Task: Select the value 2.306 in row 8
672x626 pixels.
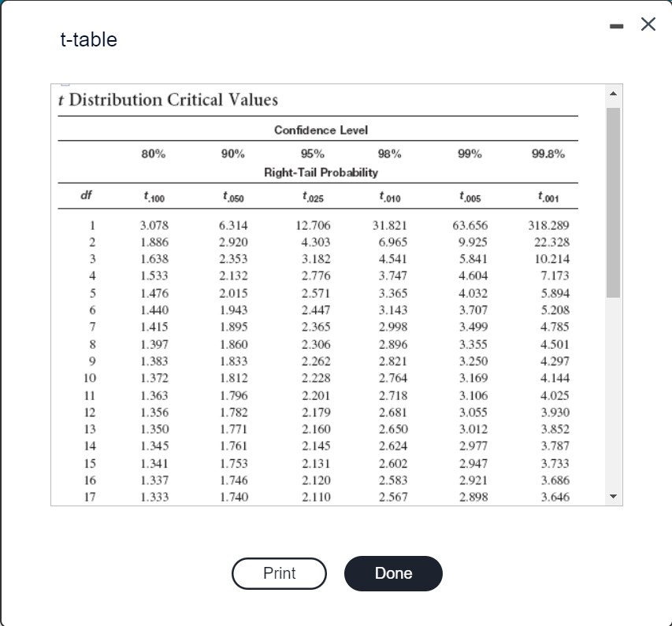Action: (x=316, y=344)
